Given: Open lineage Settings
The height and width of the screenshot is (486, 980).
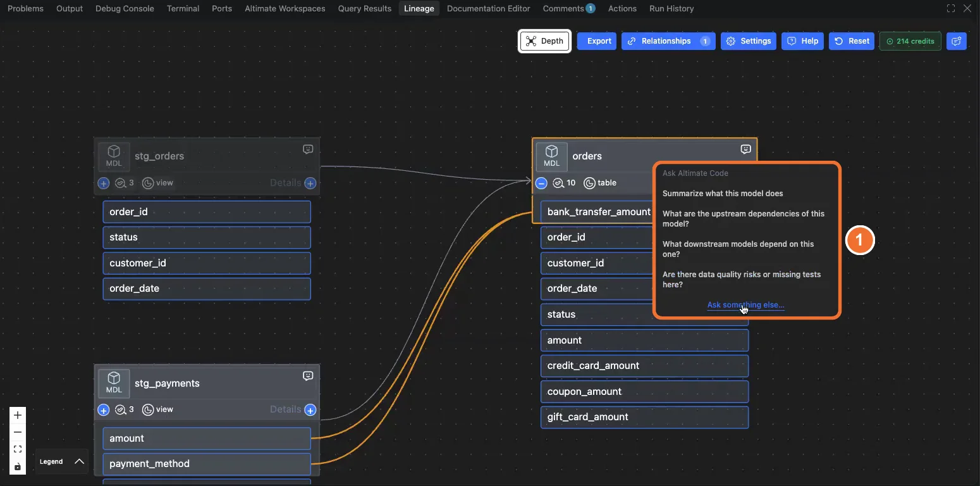Looking at the screenshot, I should [749, 41].
